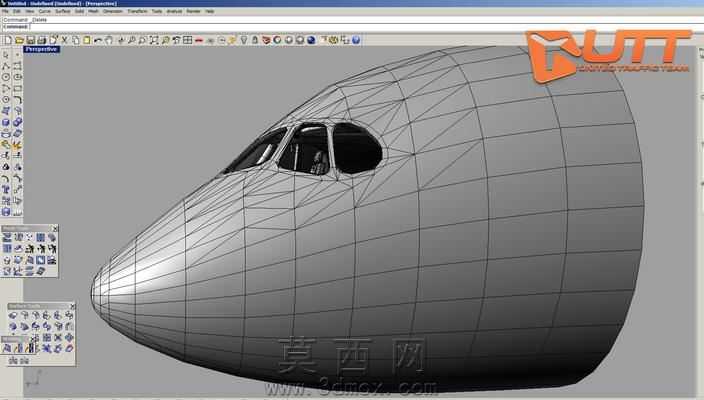Close the upper floating tool palette

coord(55,229)
